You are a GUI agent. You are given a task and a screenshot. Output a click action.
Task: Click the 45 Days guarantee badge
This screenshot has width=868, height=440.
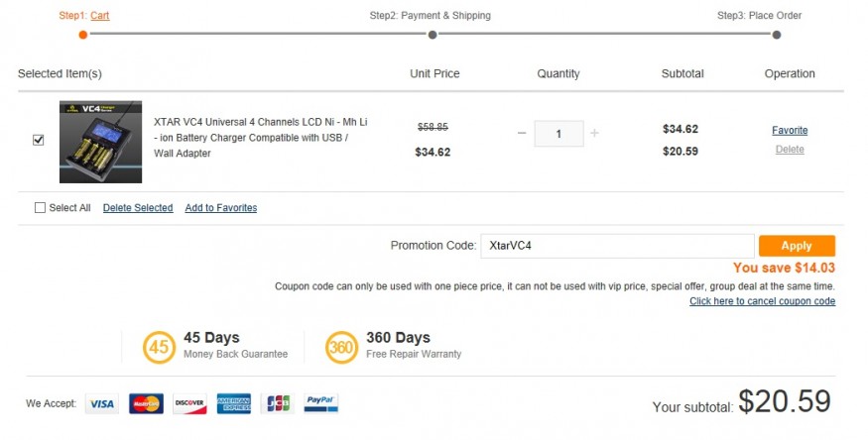(x=159, y=347)
